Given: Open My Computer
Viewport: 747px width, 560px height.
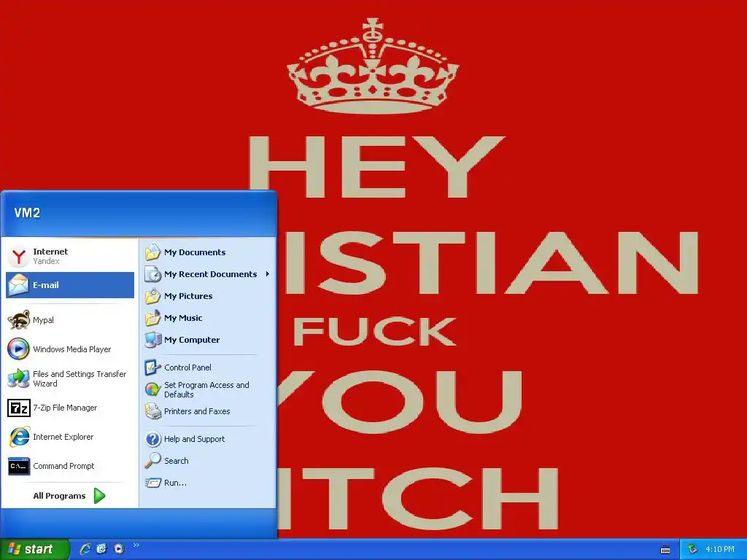Looking at the screenshot, I should [207, 340].
